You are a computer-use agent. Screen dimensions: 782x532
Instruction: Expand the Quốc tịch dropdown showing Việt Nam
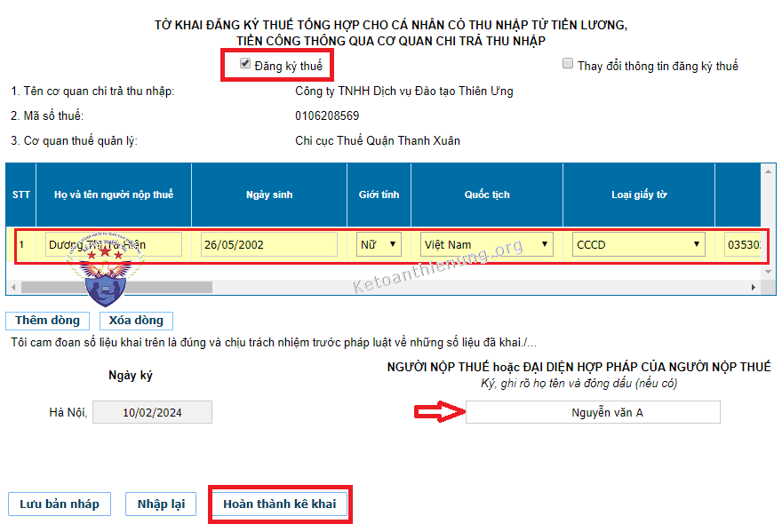(x=486, y=244)
